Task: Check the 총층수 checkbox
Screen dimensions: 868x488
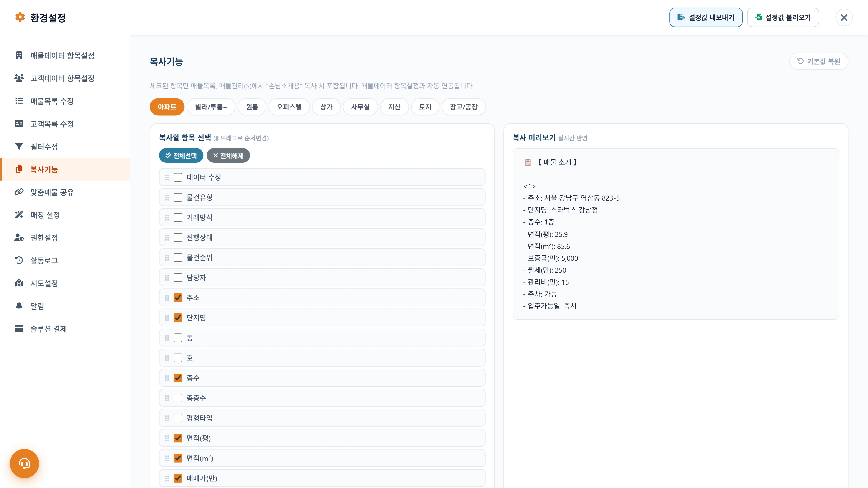Action: [x=178, y=398]
